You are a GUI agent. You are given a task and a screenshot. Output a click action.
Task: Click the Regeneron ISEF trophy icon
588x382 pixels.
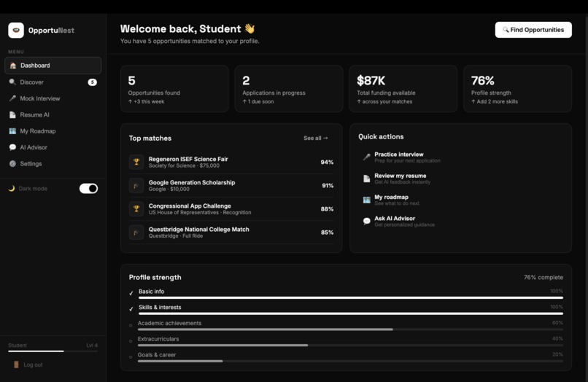136,162
